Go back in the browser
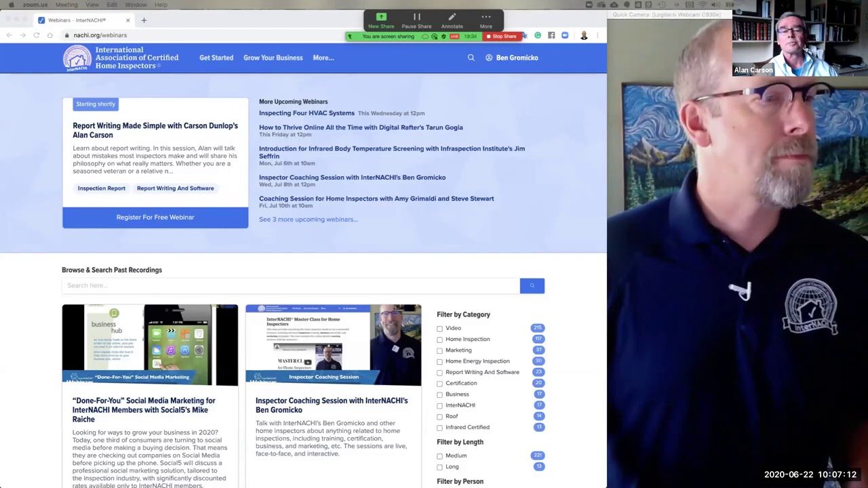Screen dimensions: 868x488 tap(9, 35)
